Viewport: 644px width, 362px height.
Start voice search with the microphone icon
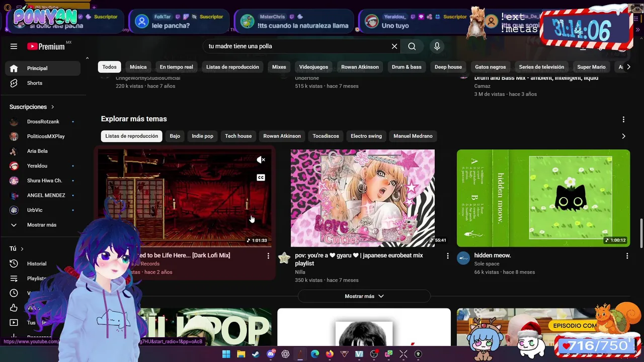coord(437,46)
